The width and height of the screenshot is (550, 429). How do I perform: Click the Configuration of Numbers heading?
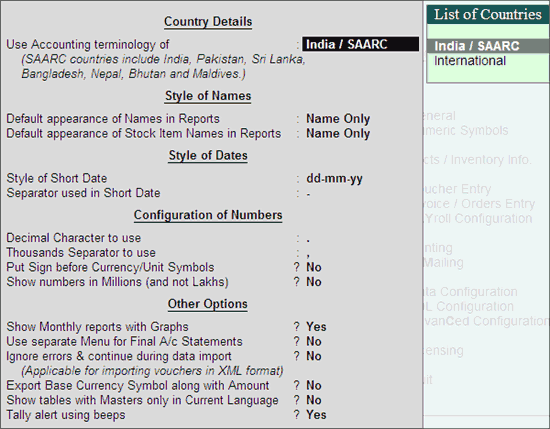point(208,215)
